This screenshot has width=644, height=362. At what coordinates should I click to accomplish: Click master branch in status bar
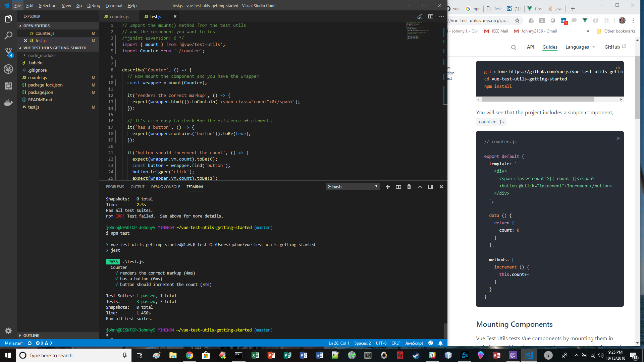[14, 343]
